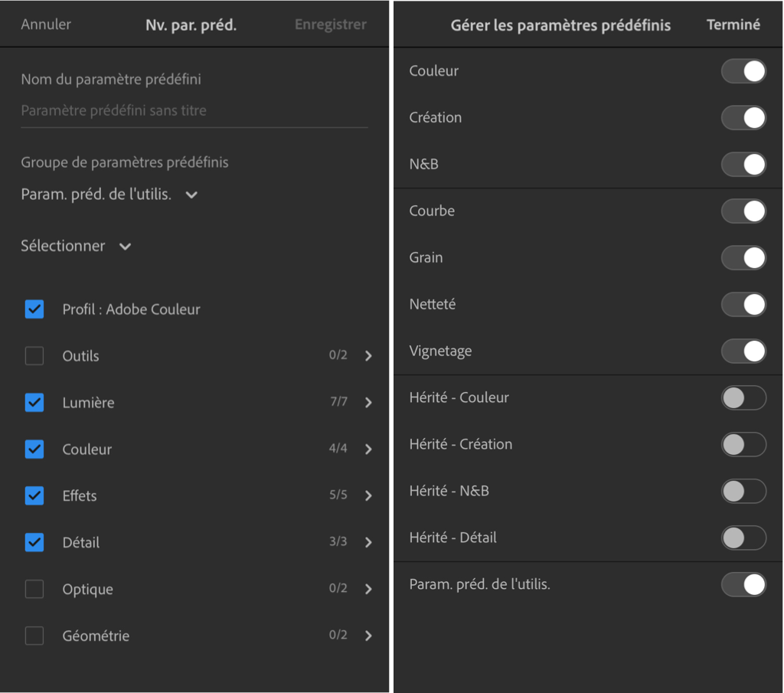The image size is (784, 693).
Task: Open the Sélectionner dropdown
Action: 76,246
